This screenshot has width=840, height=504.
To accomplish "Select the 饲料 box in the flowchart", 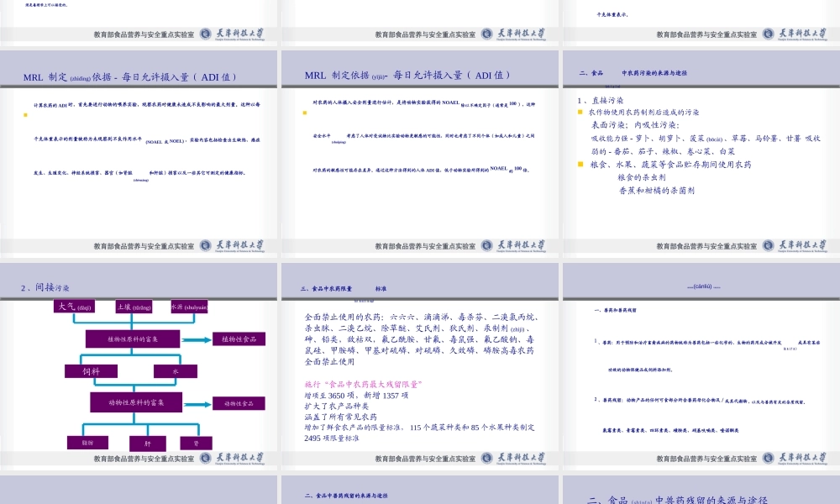I will [x=90, y=370].
